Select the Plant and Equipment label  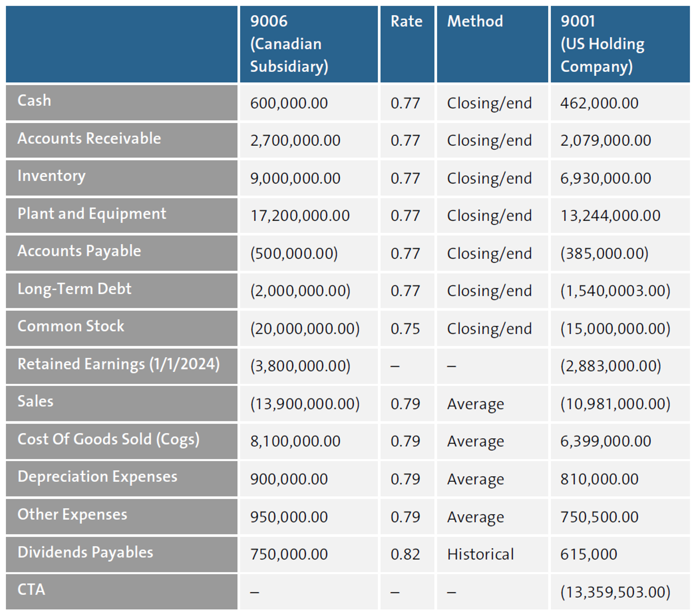(92, 214)
